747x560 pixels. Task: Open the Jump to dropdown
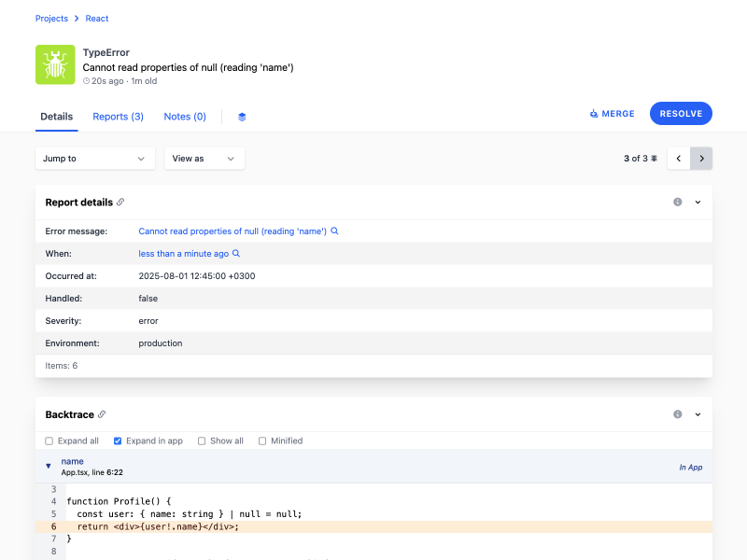[95, 158]
